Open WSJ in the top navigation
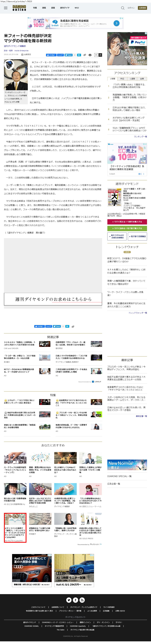The image size is (151, 644). [77, 8]
